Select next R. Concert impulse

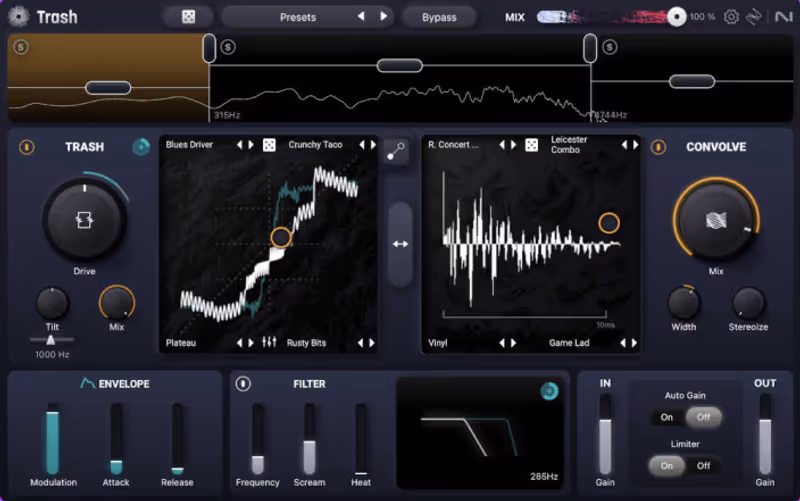[513, 145]
